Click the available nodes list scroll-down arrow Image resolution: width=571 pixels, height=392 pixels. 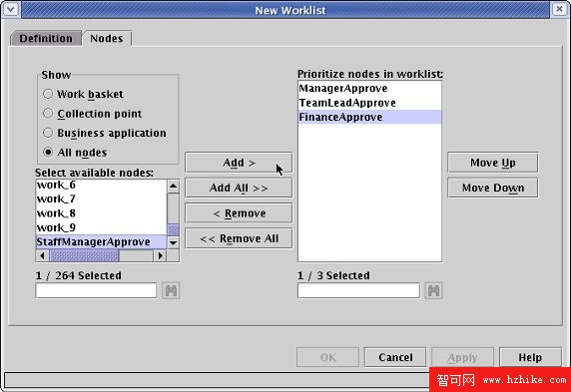174,242
